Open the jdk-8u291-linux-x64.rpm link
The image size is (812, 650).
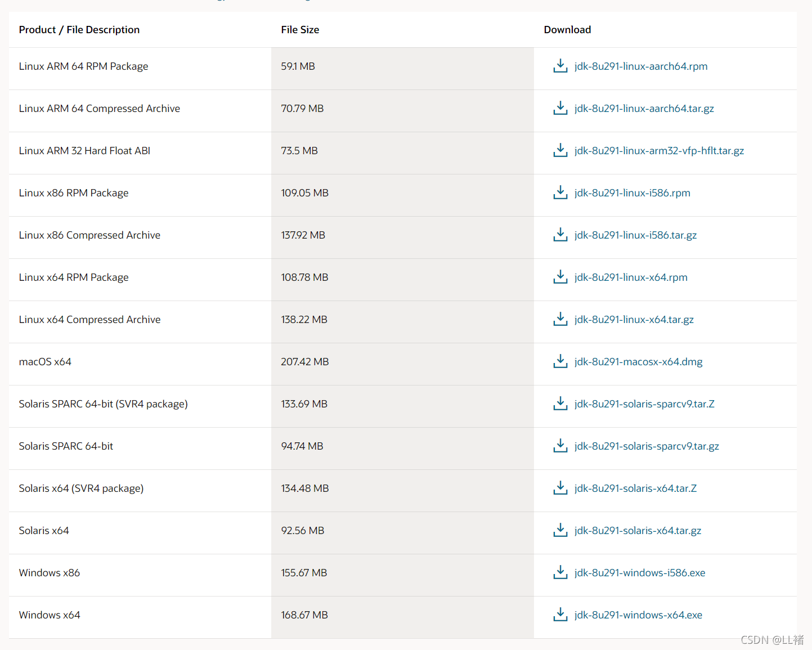click(x=631, y=277)
